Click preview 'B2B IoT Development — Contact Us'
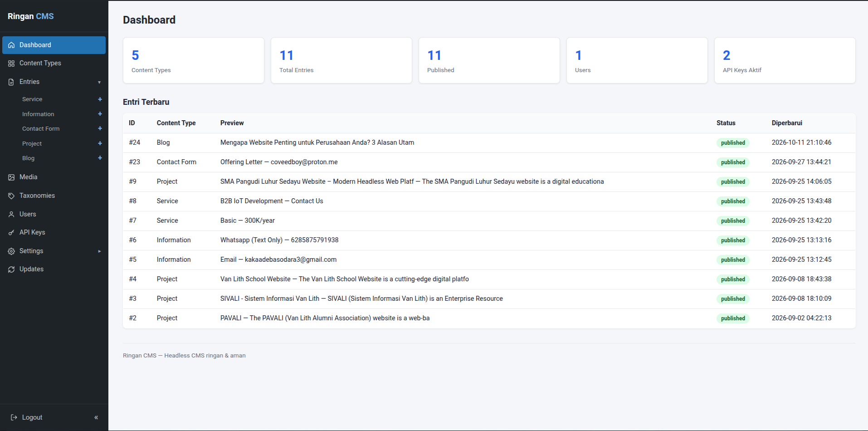The image size is (868, 431). pyautogui.click(x=272, y=201)
